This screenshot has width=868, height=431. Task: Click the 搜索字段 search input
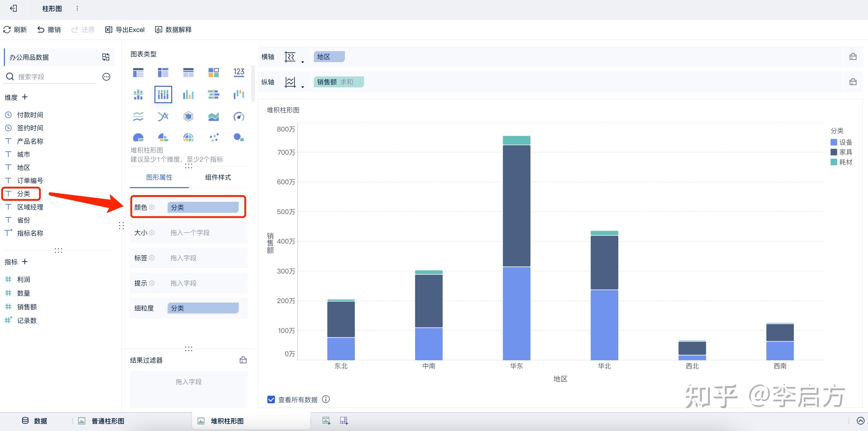50,77
